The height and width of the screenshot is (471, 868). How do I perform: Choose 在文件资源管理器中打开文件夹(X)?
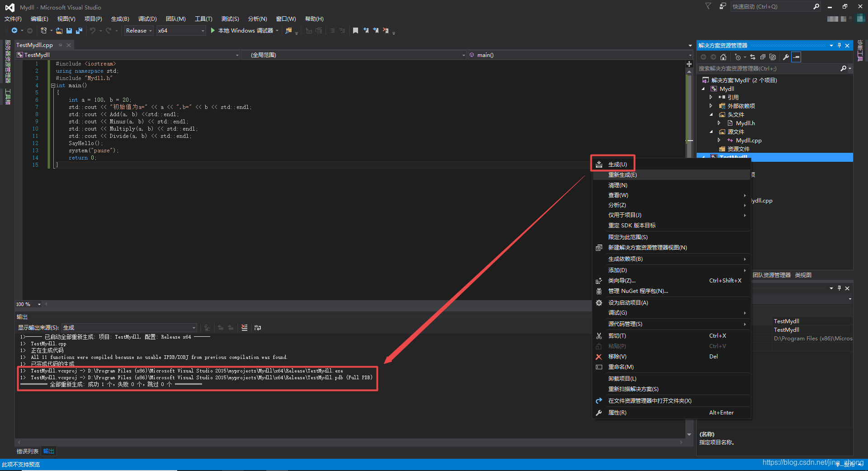(x=671, y=401)
